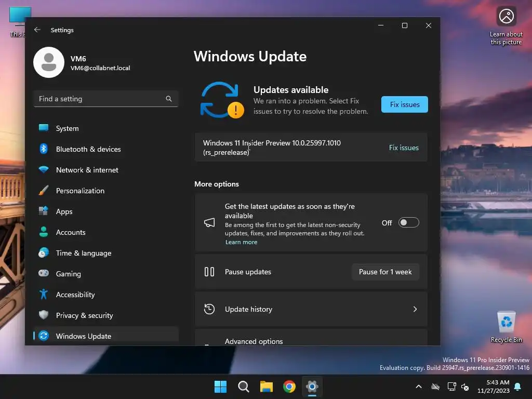Click the network tray icon
The height and width of the screenshot is (399, 532).
(451, 387)
